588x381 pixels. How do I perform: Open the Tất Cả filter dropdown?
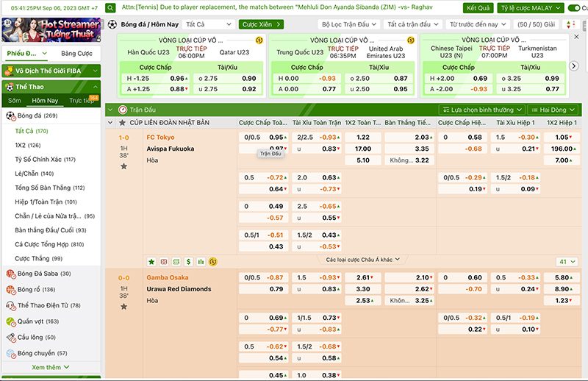(x=209, y=24)
